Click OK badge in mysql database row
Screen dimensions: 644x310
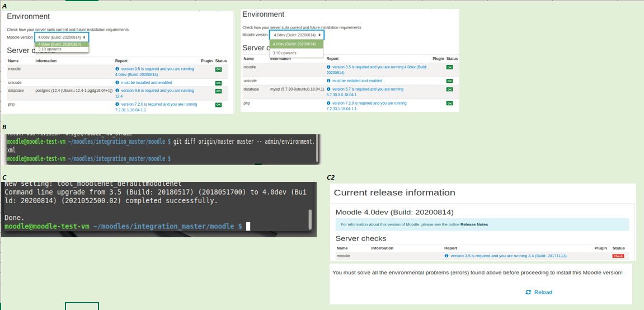(x=450, y=89)
